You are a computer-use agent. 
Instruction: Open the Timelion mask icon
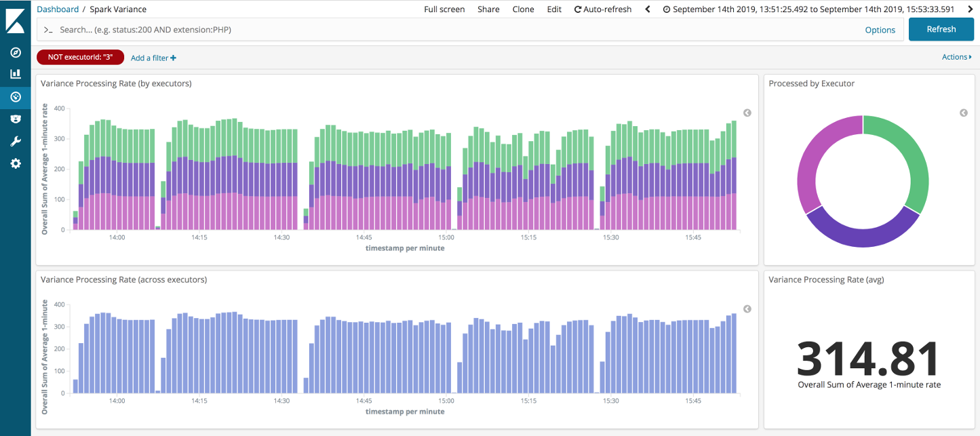[16, 119]
